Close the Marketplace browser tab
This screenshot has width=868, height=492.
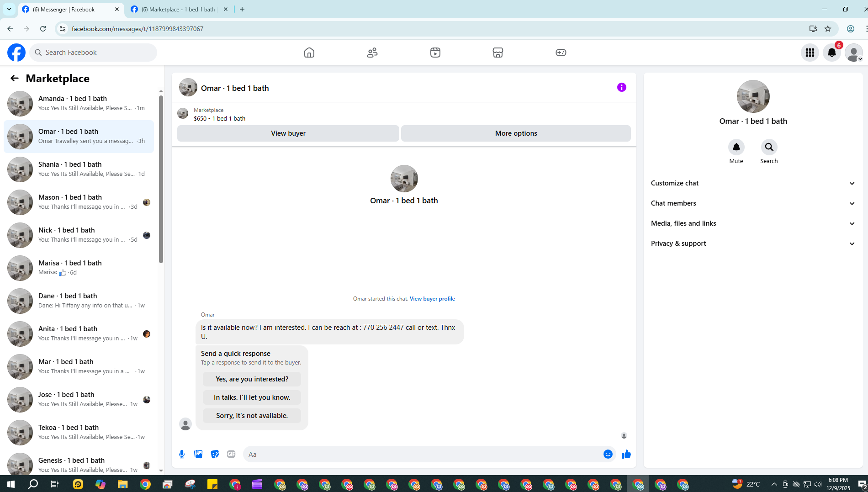226,9
